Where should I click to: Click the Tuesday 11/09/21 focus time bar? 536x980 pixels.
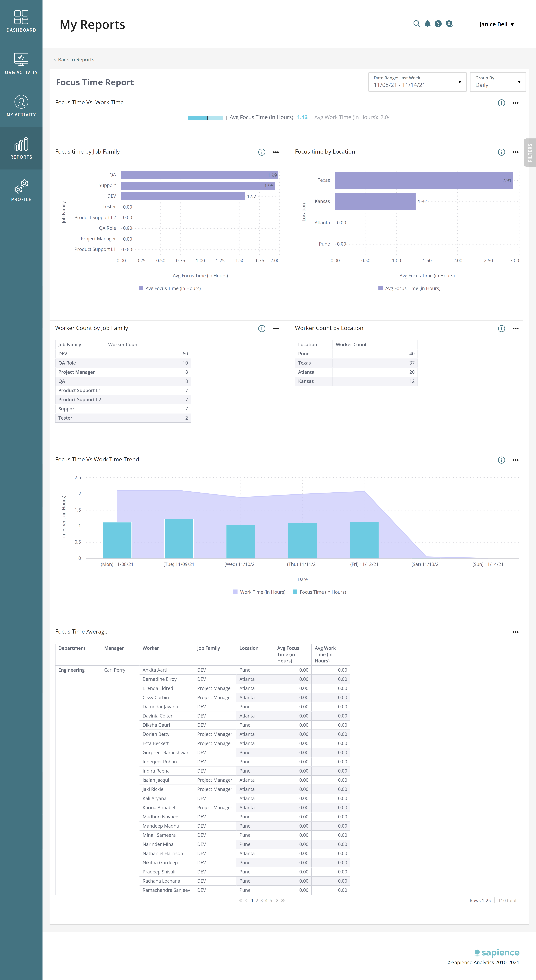(x=179, y=539)
